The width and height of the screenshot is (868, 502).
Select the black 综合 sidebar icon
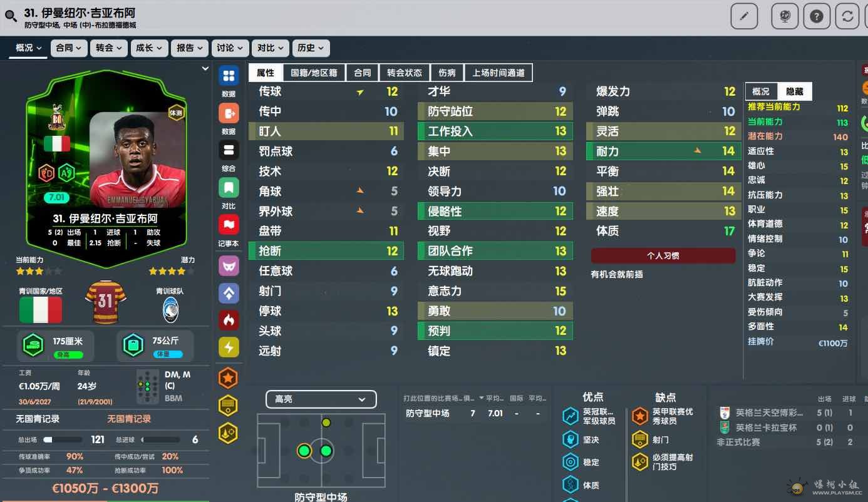(229, 150)
